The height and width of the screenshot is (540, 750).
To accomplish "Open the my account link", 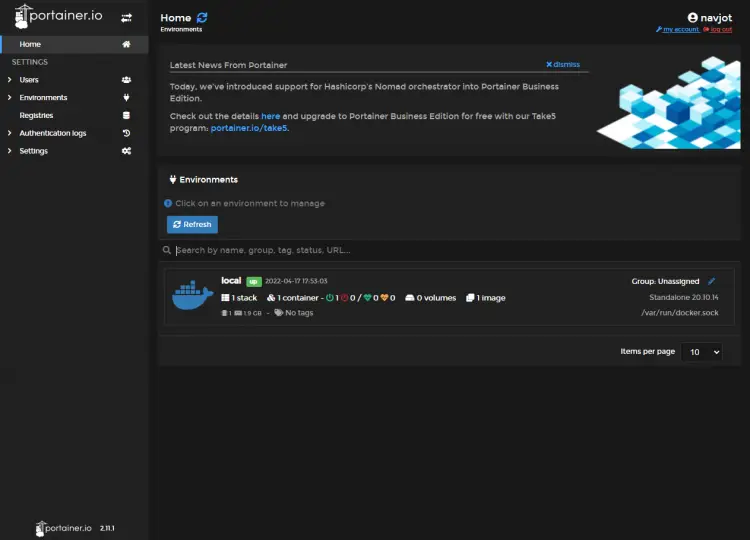I will point(680,30).
